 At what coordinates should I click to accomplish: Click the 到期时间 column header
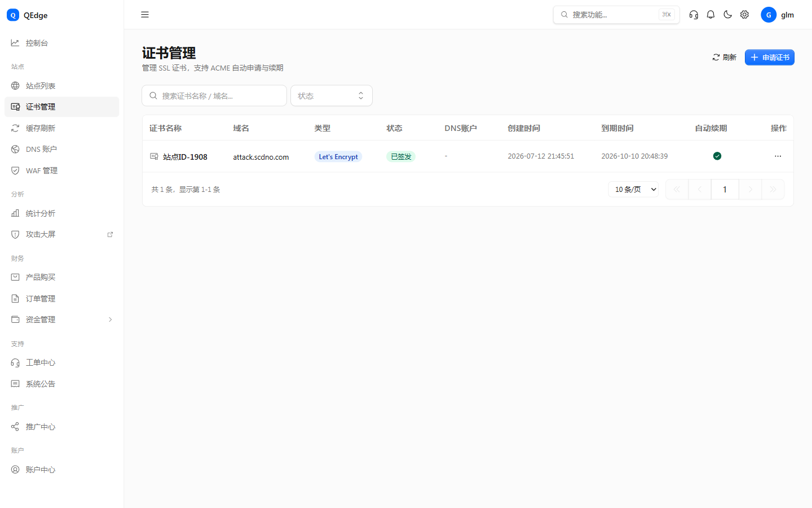pyautogui.click(x=617, y=128)
